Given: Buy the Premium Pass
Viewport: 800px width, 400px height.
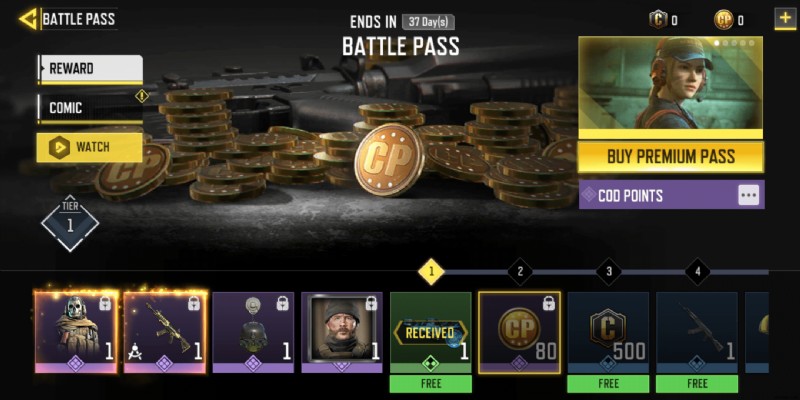Looking at the screenshot, I should point(670,156).
